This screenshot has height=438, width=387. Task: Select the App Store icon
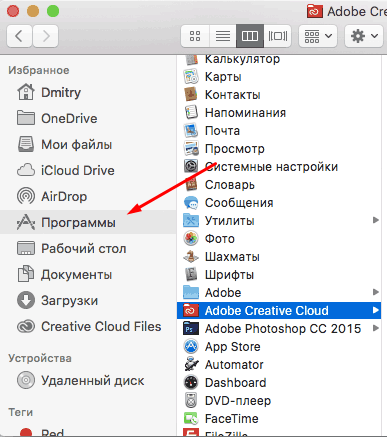(191, 347)
